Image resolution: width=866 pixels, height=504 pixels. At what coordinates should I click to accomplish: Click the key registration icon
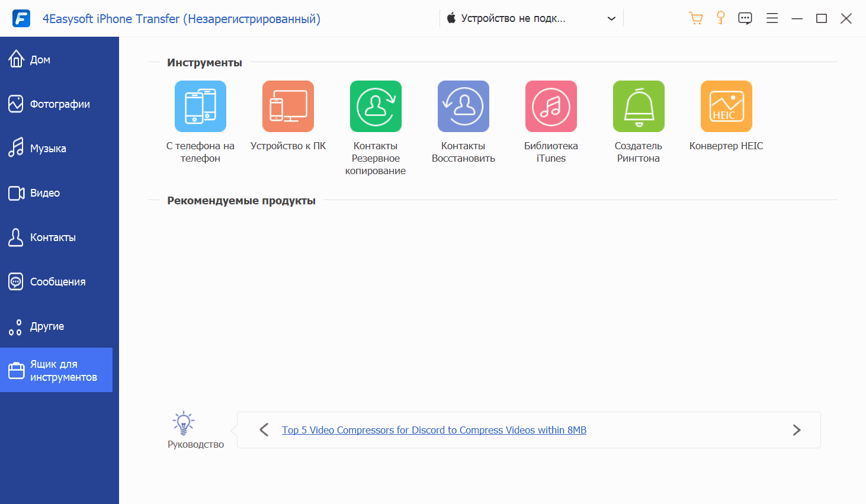coord(721,18)
